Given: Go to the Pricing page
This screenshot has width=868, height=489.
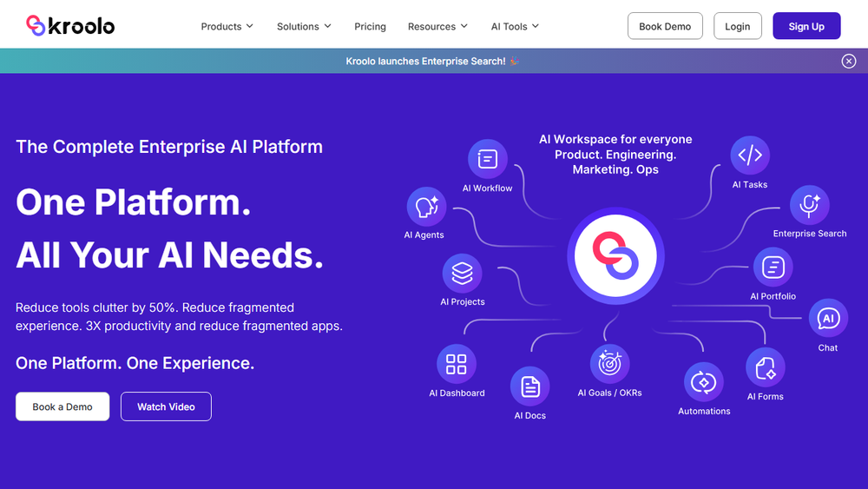Looking at the screenshot, I should 370,26.
